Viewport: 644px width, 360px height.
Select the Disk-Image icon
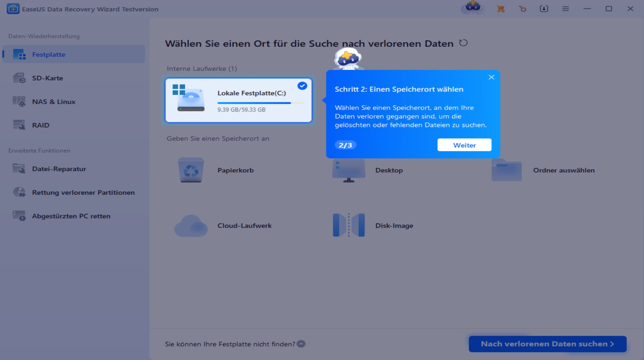349,225
